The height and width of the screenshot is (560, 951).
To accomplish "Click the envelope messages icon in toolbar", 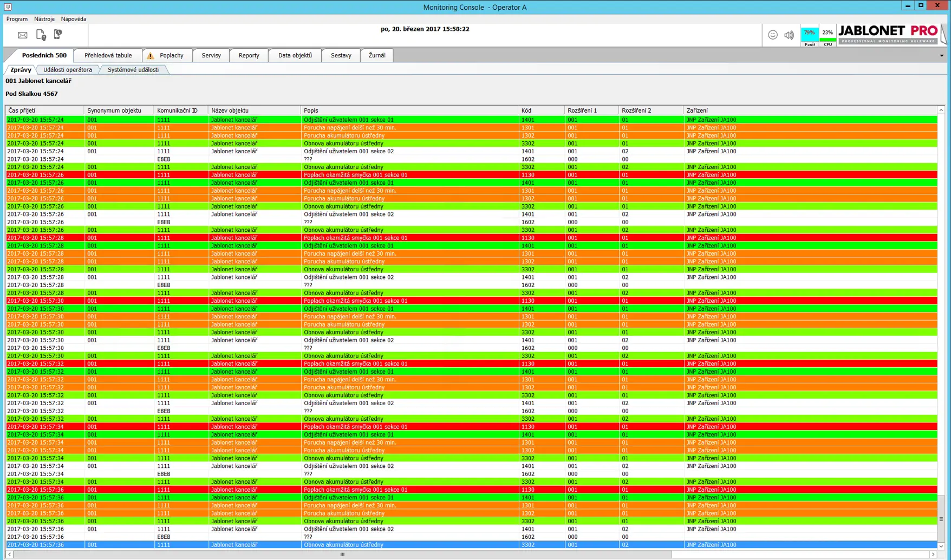I will coord(22,35).
